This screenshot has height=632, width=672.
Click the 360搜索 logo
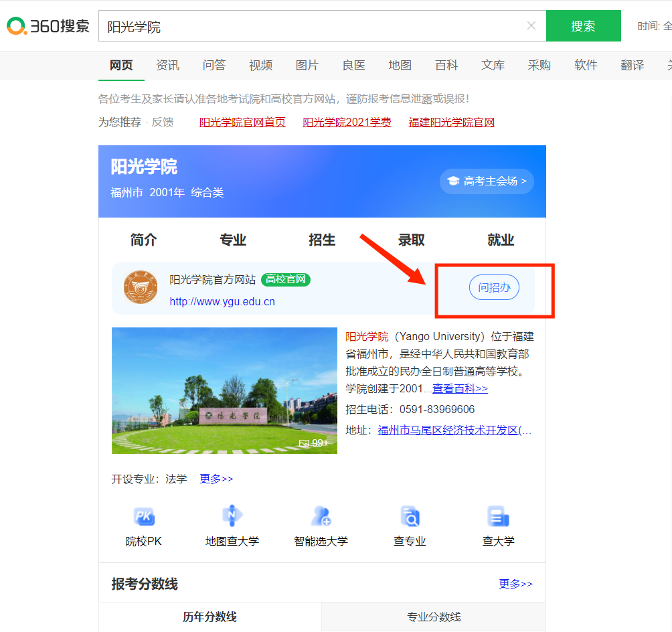pyautogui.click(x=48, y=26)
